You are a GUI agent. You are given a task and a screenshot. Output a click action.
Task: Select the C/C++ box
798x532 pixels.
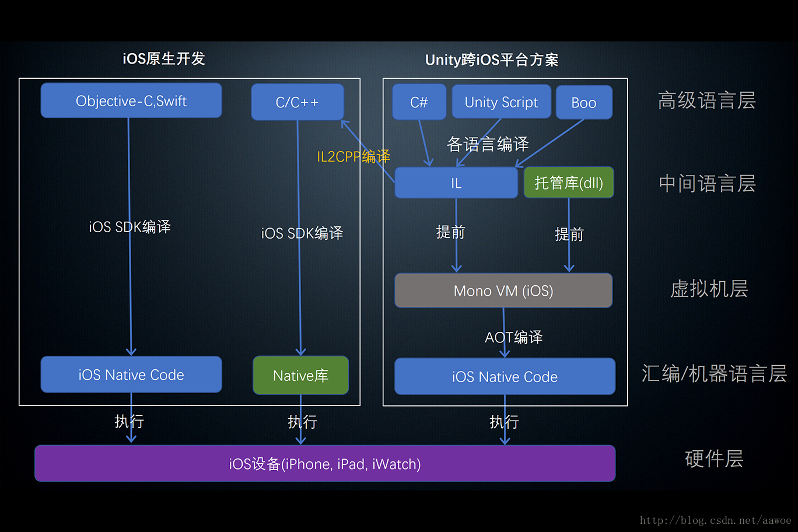pyautogui.click(x=297, y=102)
